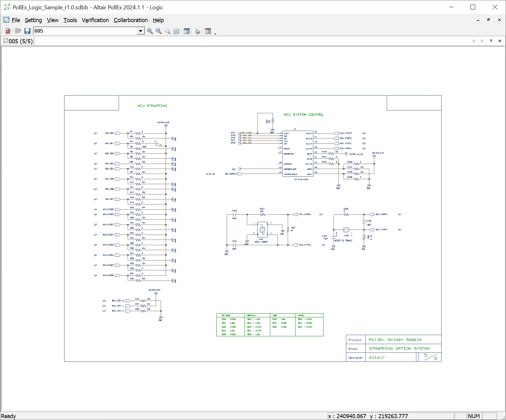Expand the sheet selector dropdown showing 005
Image resolution: width=506 pixels, height=420 pixels.
click(x=140, y=31)
